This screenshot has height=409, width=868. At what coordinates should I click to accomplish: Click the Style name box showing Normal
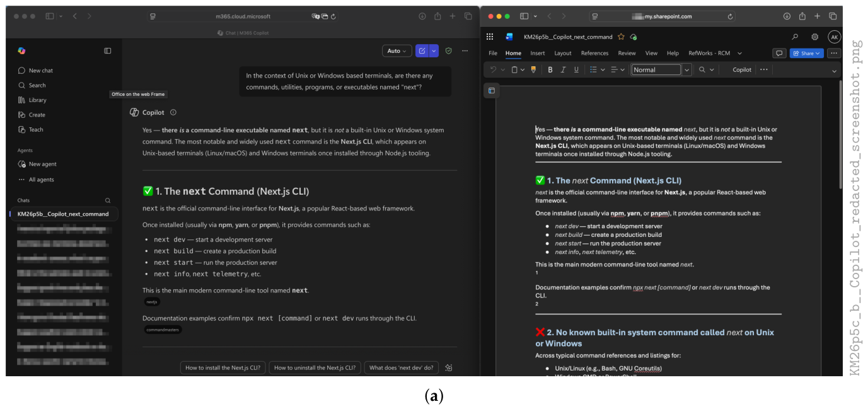[656, 69]
